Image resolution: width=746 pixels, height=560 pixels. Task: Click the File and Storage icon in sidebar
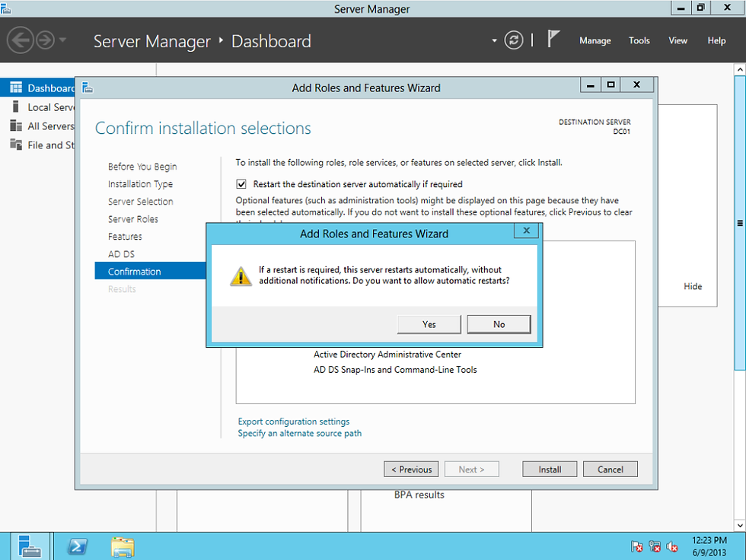point(16,145)
